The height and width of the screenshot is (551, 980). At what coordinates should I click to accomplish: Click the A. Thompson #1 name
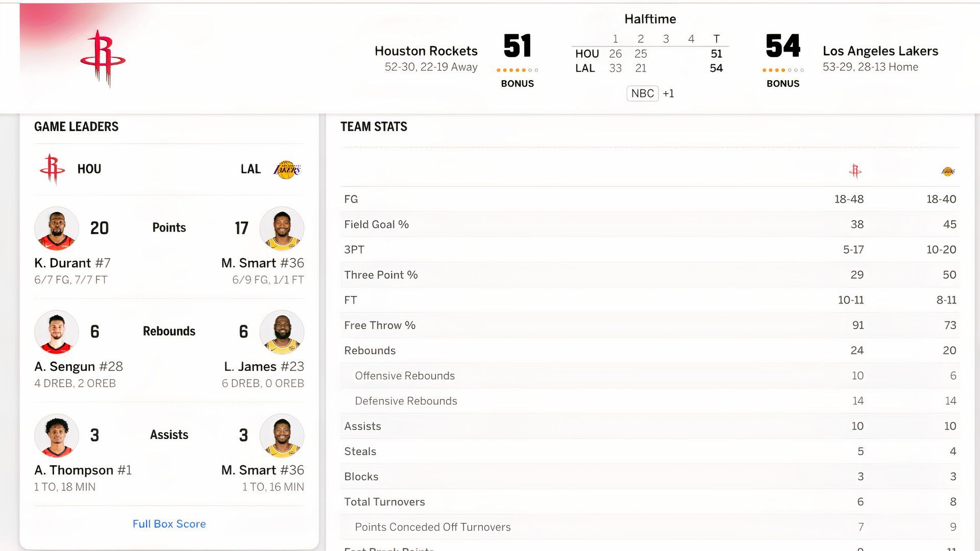point(83,470)
